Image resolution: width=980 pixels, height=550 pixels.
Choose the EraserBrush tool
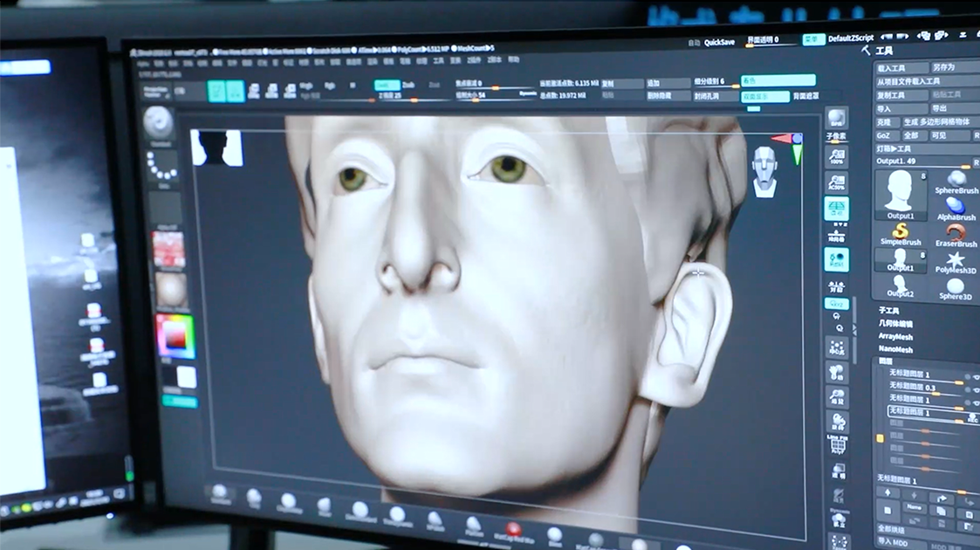click(x=955, y=235)
